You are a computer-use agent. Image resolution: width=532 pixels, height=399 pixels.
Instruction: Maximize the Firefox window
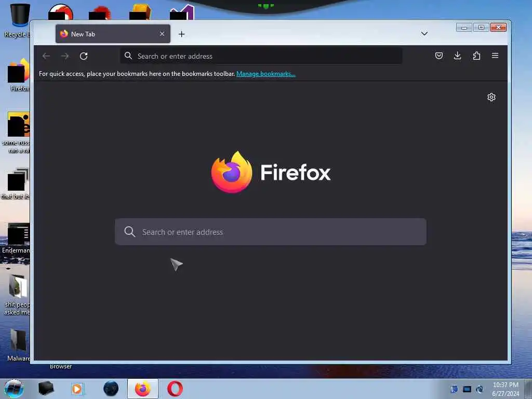[481, 27]
